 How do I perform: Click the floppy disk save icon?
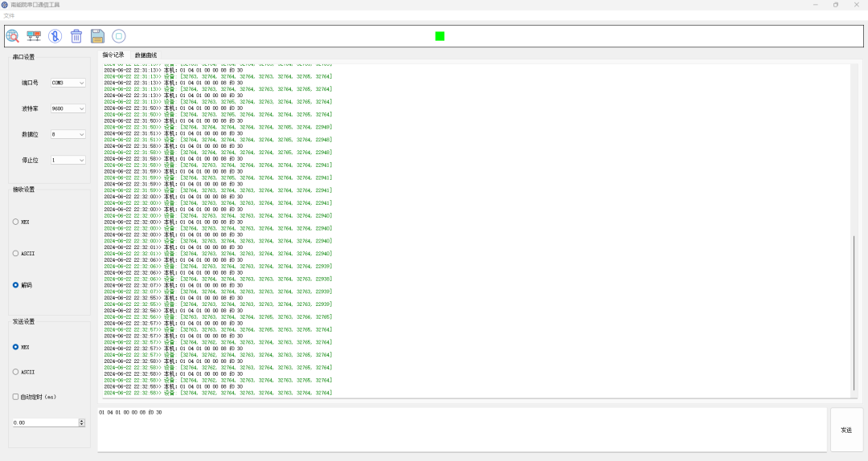click(97, 36)
